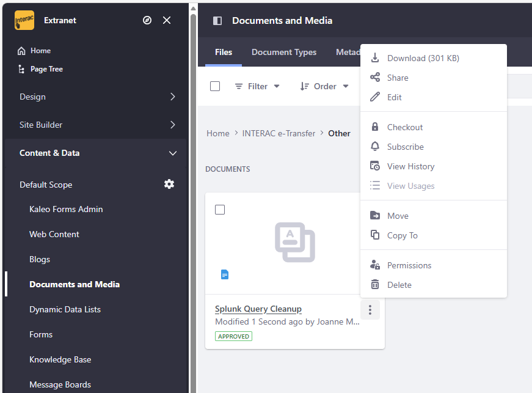Image resolution: width=532 pixels, height=393 pixels.
Task: Click the blue document type icon
Action: click(x=225, y=274)
